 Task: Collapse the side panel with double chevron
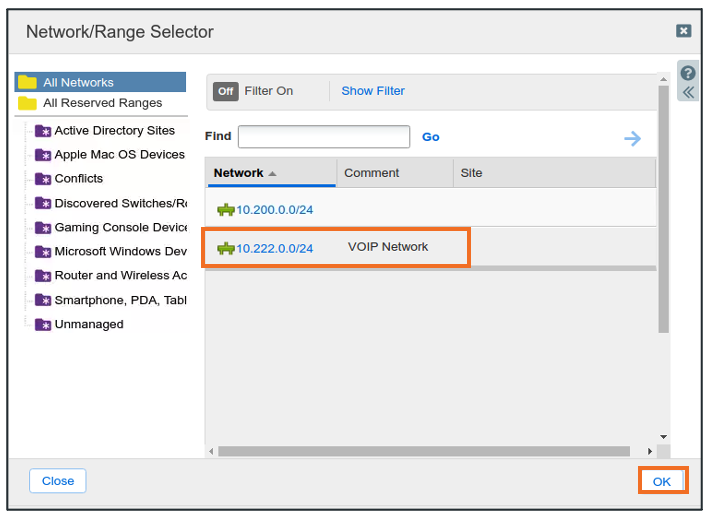(687, 92)
